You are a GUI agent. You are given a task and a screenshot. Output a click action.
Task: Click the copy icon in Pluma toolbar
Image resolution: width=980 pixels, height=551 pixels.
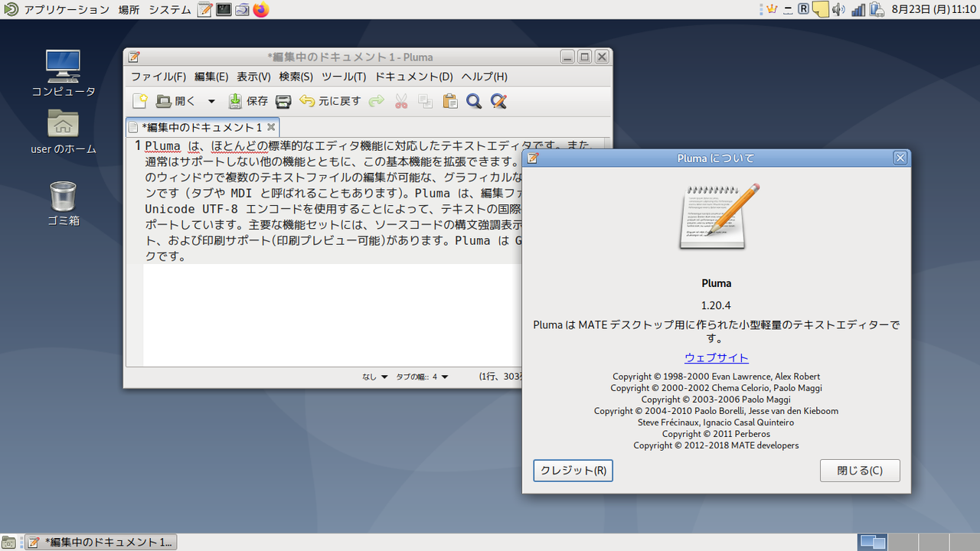(426, 101)
